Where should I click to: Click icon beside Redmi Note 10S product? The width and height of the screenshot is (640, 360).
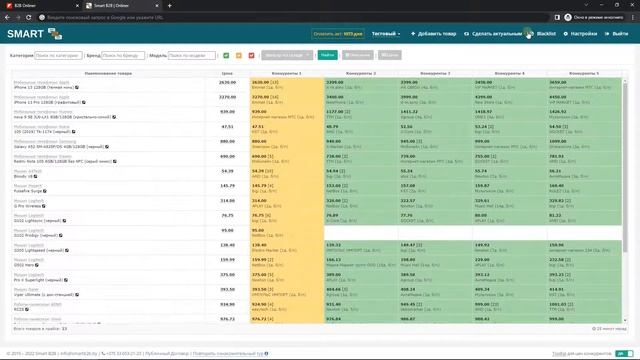(115, 162)
